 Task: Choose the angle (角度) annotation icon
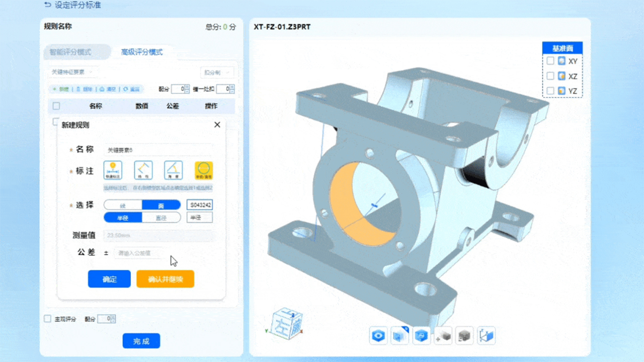point(174,170)
